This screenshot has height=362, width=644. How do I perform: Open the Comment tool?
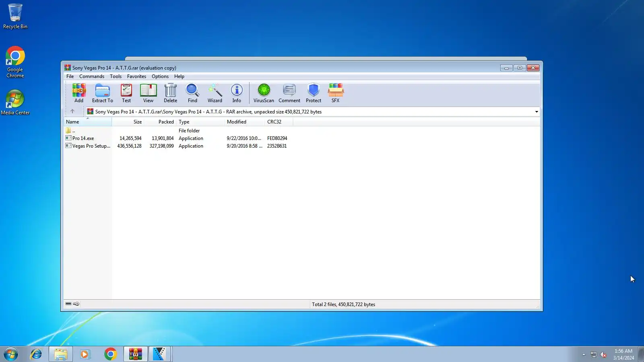[289, 93]
